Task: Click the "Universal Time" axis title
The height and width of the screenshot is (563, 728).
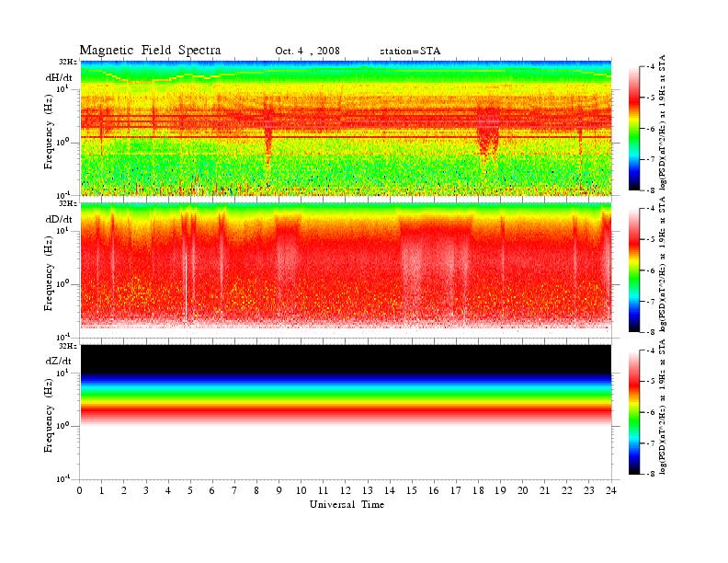Action: coord(347,504)
